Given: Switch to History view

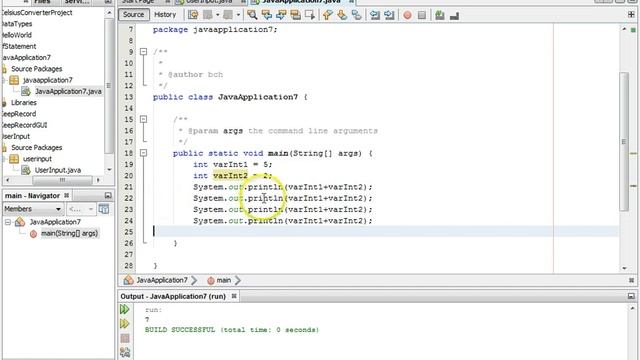Looking at the screenshot, I should pyautogui.click(x=165, y=15).
